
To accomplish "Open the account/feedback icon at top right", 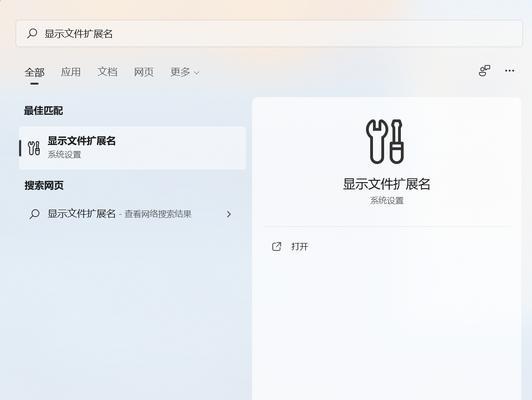I will point(484,71).
